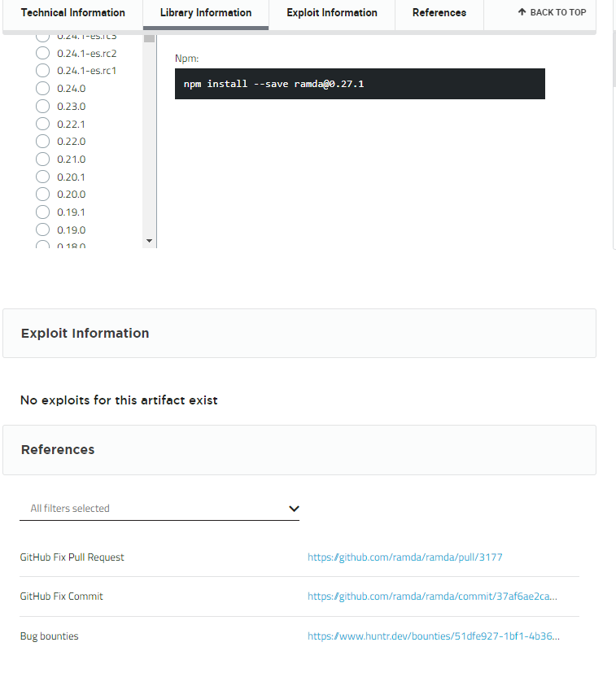
Task: Pick version 0.19.1 radio button
Action: coord(42,212)
